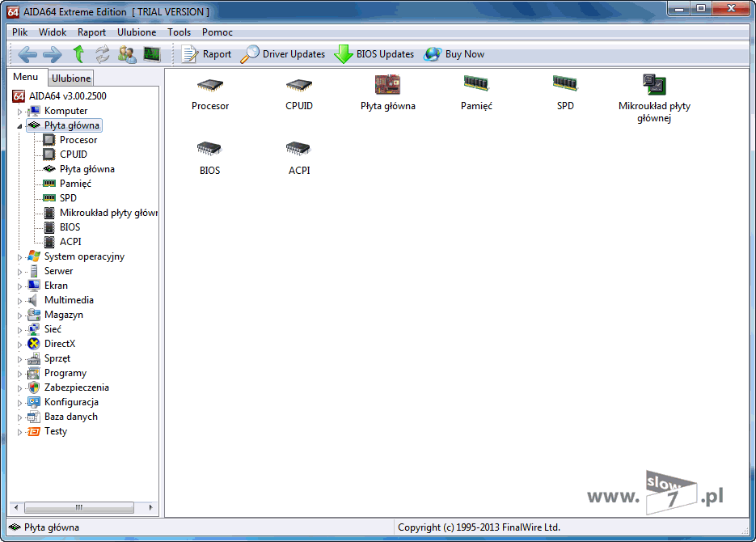Maximize the AIDA64 window
Viewport: 756px width, 542px height.
point(701,8)
